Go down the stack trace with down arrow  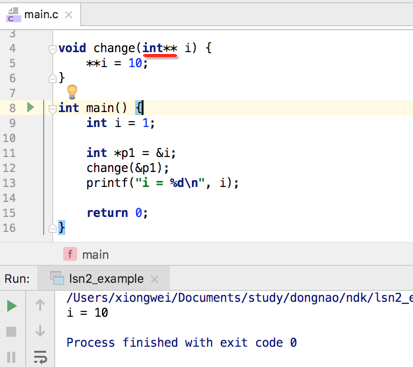coord(40,331)
